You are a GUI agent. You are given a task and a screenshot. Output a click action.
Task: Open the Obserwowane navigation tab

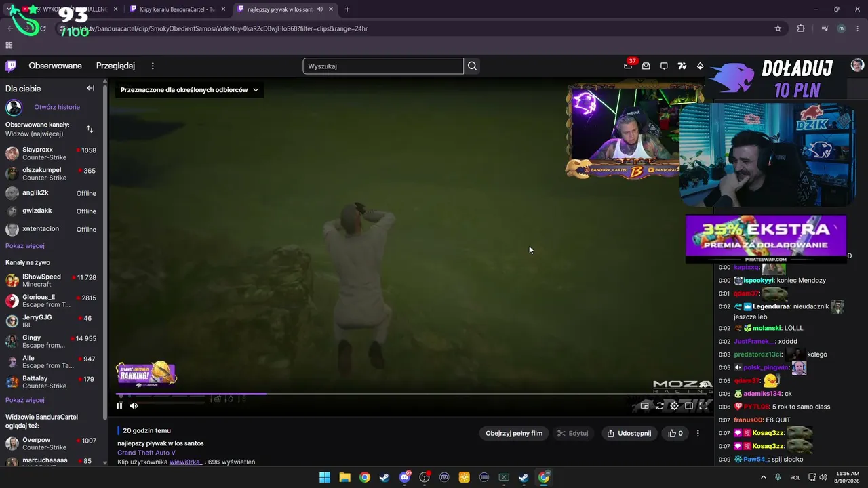[x=55, y=66]
